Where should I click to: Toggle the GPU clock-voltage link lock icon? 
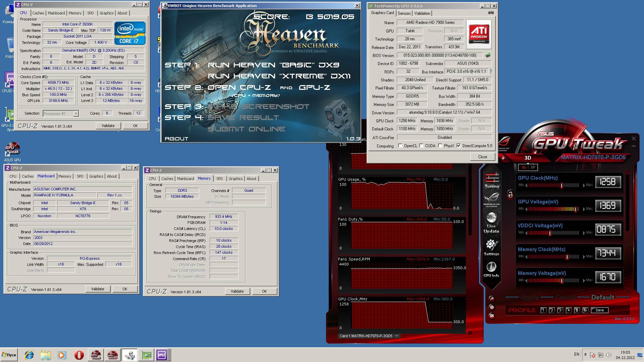[x=510, y=194]
